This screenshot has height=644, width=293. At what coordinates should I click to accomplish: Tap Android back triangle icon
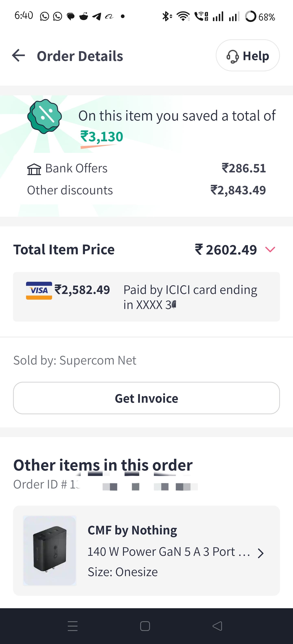(217, 626)
